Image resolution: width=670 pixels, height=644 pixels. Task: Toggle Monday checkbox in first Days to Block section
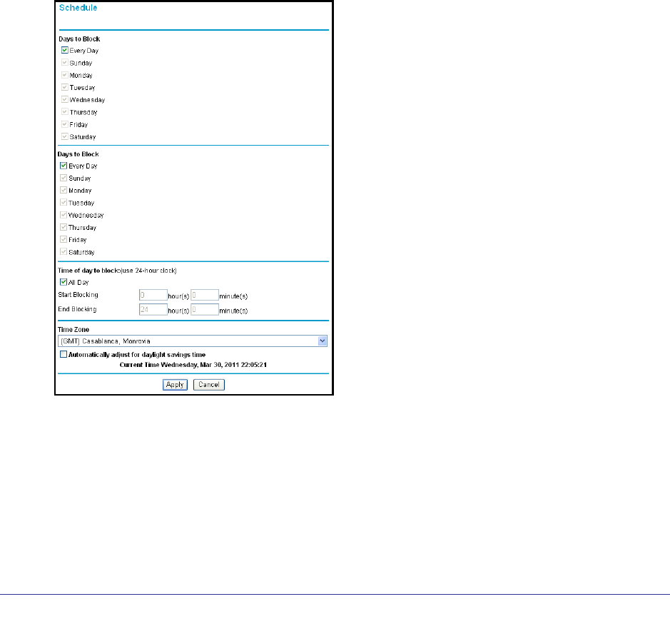pyautogui.click(x=64, y=75)
